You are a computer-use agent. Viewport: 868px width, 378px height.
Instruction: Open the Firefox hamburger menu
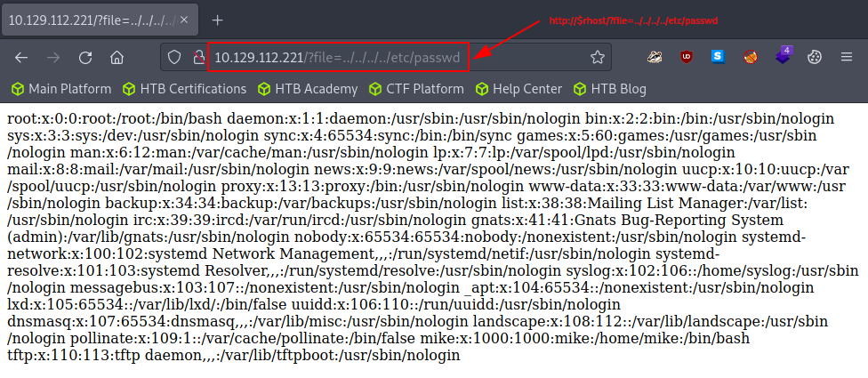(x=847, y=58)
